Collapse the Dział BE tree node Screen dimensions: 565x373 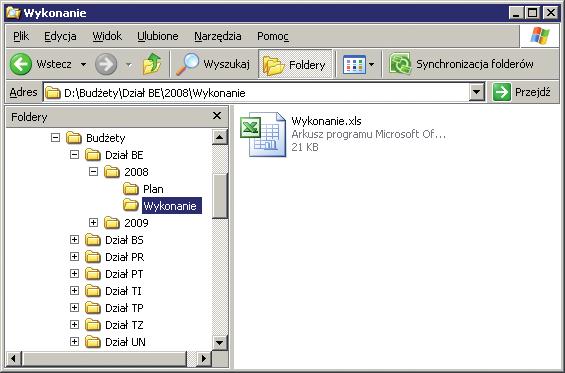(x=74, y=155)
